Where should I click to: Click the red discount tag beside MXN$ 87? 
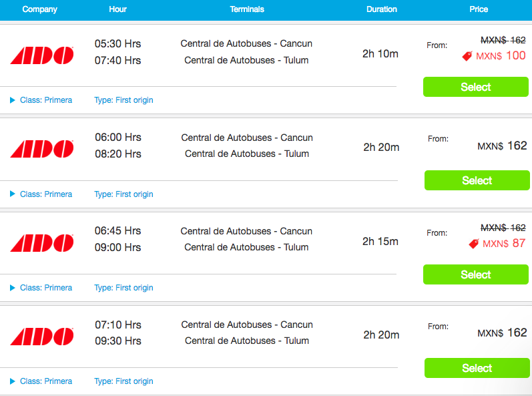[x=474, y=244]
